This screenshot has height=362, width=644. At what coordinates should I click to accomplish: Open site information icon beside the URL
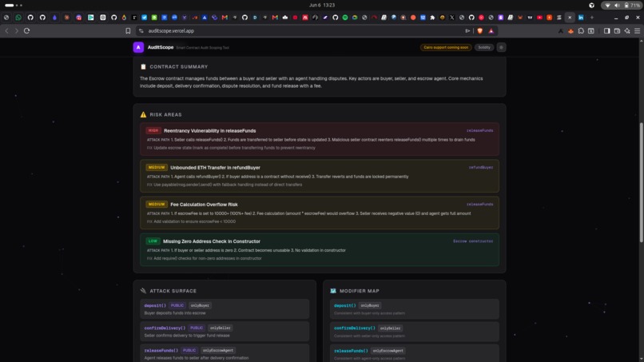(x=141, y=31)
